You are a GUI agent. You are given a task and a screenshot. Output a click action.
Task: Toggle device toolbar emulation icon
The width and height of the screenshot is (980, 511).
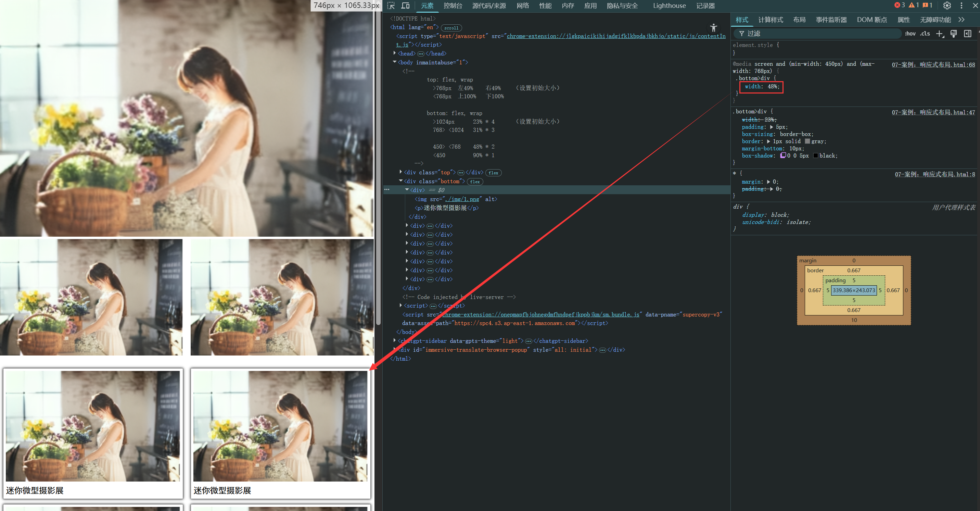405,6
